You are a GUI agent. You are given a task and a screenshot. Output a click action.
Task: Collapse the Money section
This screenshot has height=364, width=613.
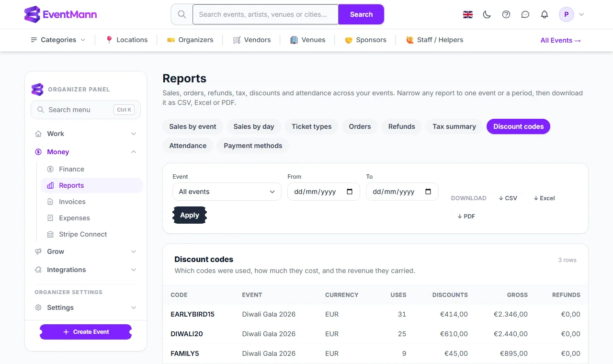point(86,152)
